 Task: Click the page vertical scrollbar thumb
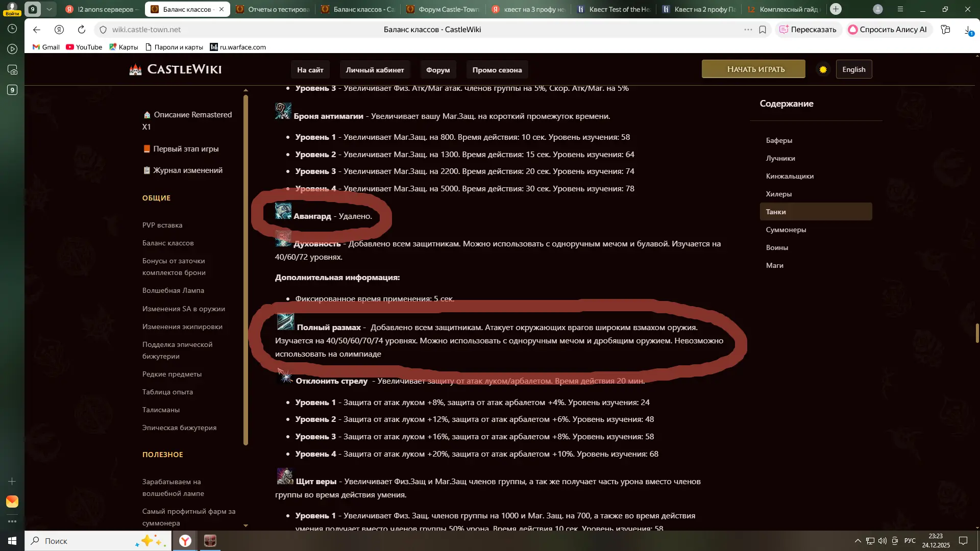[x=977, y=333]
